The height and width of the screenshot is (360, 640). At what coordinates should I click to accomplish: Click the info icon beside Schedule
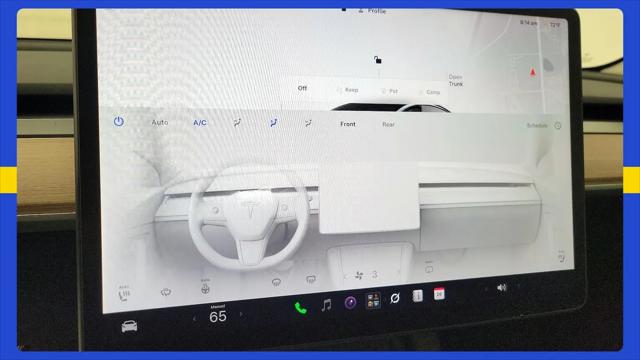pyautogui.click(x=558, y=126)
